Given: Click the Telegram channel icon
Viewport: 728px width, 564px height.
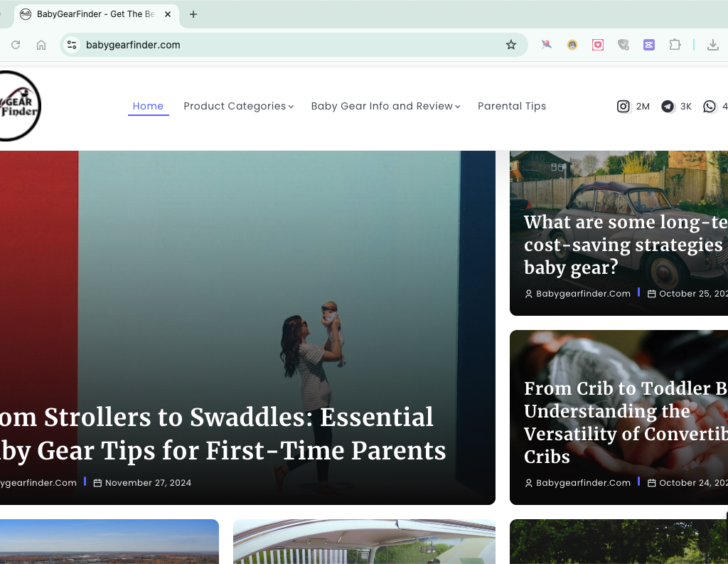Looking at the screenshot, I should (668, 106).
